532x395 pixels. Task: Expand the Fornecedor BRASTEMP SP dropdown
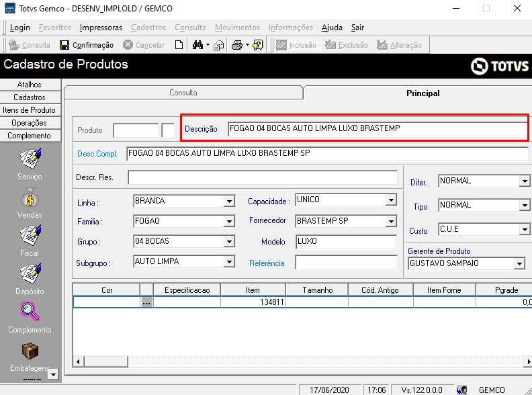[391, 221]
